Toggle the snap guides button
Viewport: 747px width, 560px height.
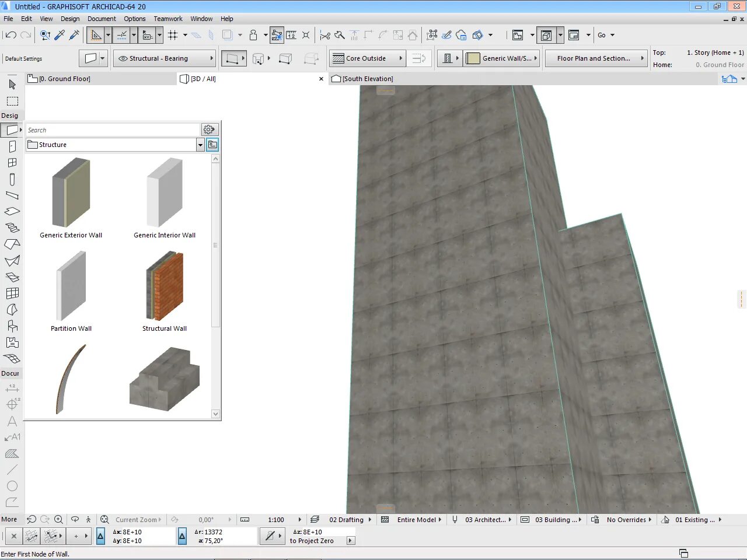[x=121, y=35]
